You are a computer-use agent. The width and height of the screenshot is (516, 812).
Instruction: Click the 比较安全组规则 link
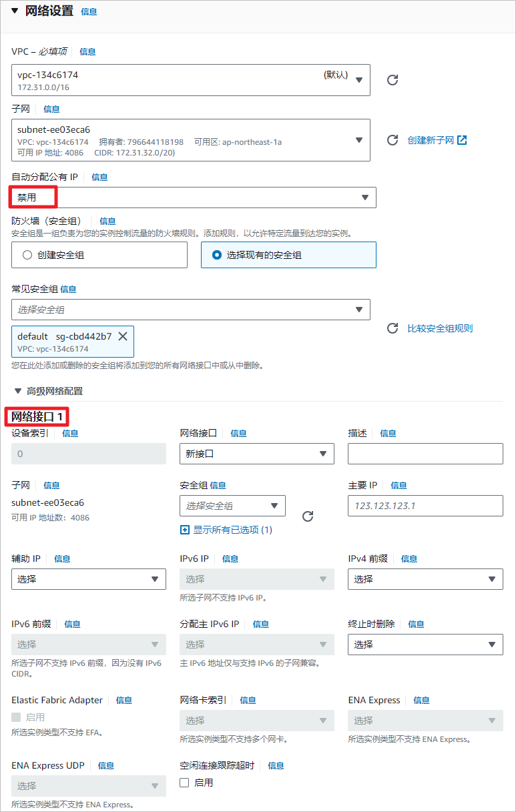point(440,328)
